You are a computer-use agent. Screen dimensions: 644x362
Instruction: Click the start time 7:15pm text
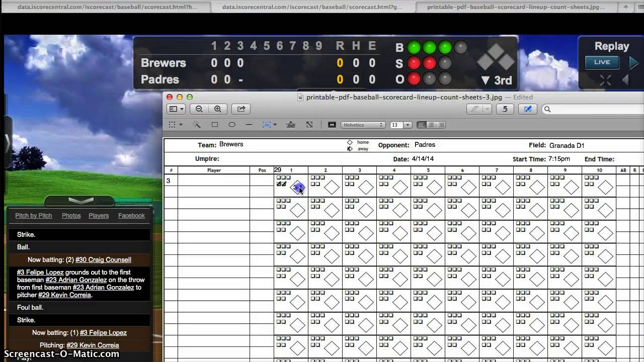click(x=559, y=159)
